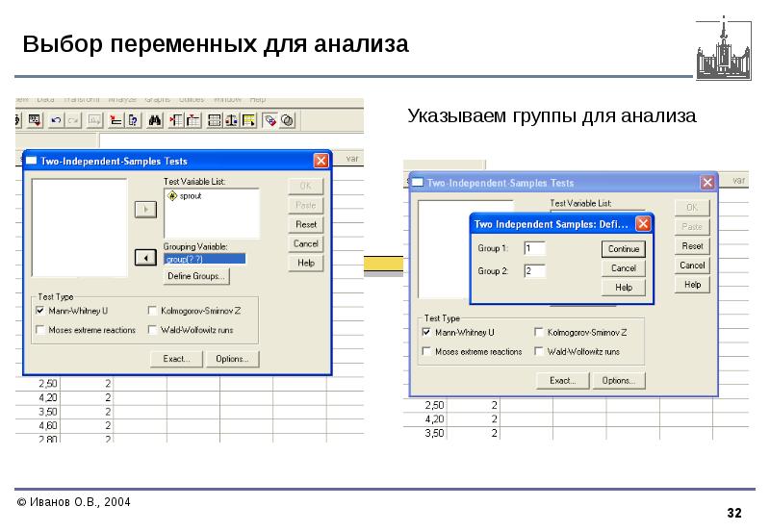
Task: Click the Group 1 value field
Action: [534, 248]
